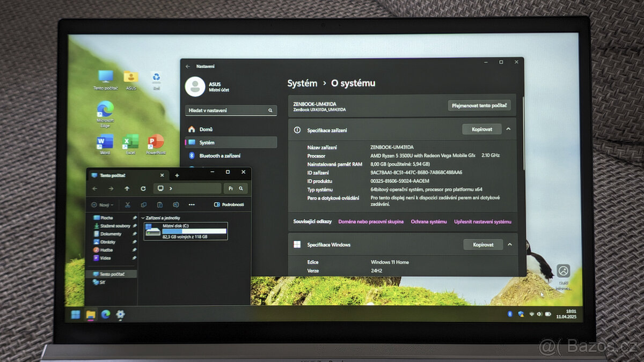
Task: Click the Word desktop icon
Action: click(105, 143)
